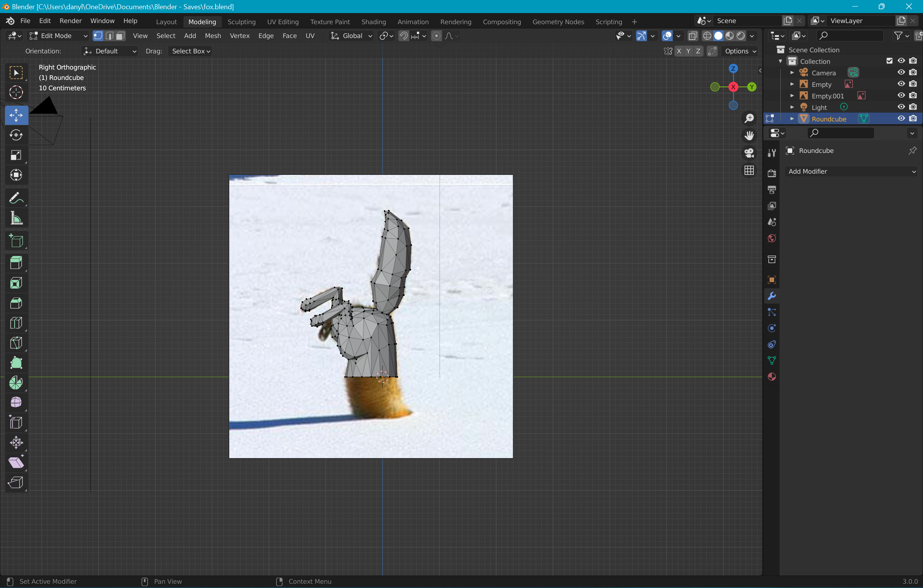Toggle camera view icon

(749, 153)
